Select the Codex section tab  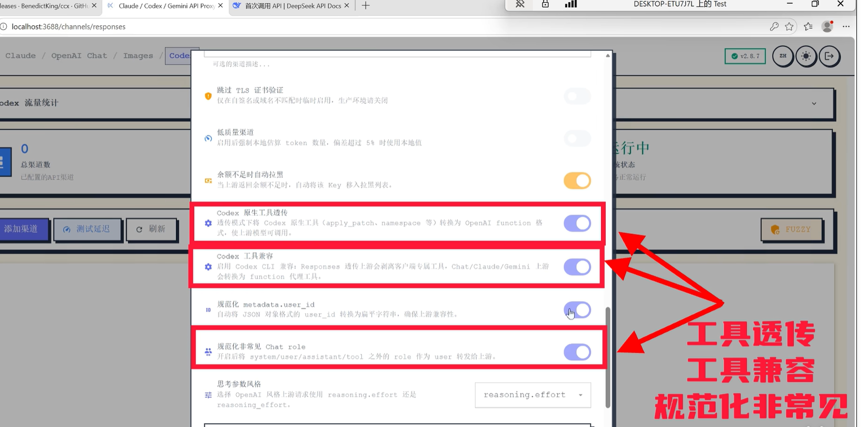coord(179,56)
